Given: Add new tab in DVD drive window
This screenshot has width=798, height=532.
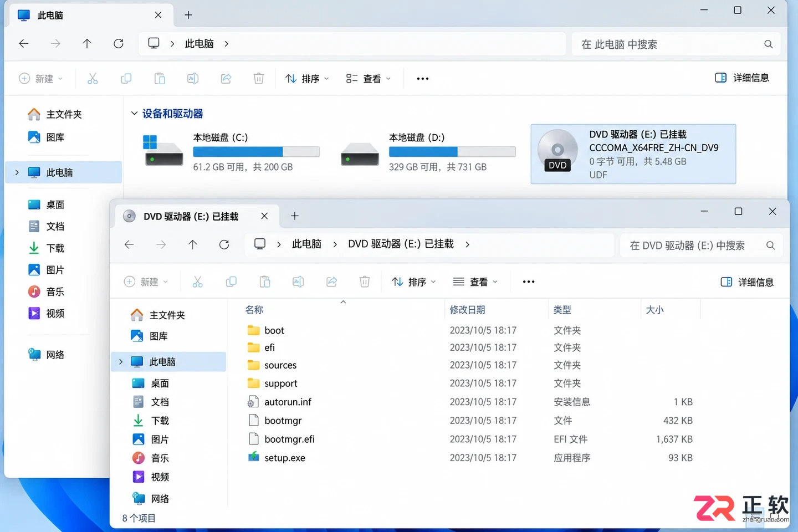Looking at the screenshot, I should (295, 216).
